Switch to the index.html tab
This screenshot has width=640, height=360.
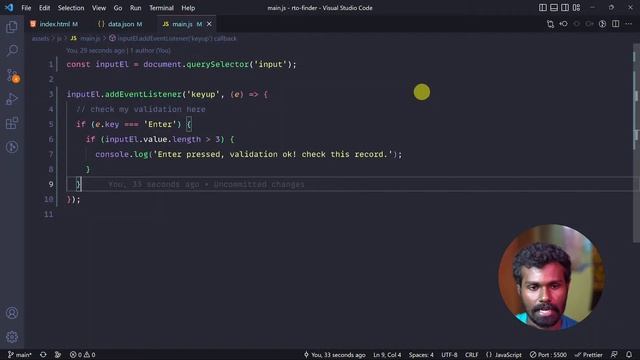click(54, 24)
